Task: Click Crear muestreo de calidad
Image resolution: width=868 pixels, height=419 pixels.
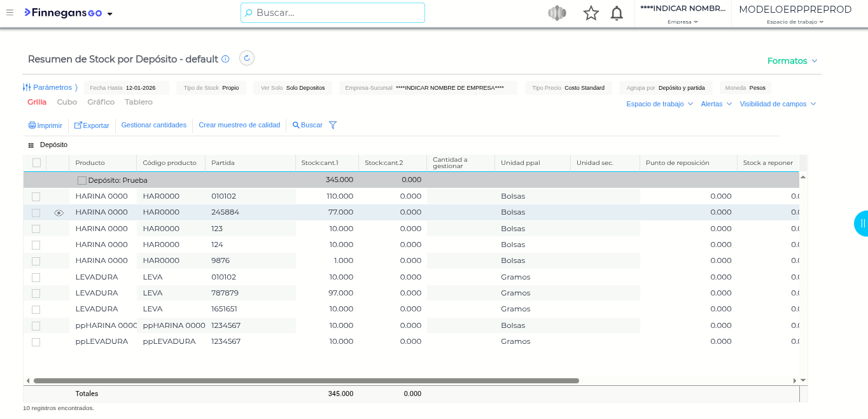Action: (239, 125)
